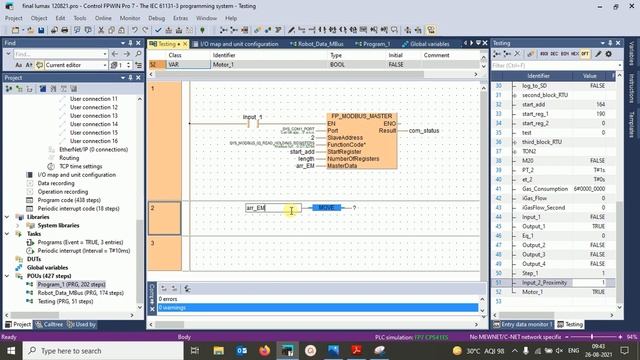Open the Online menu
The height and width of the screenshot is (360, 640).
(103, 18)
